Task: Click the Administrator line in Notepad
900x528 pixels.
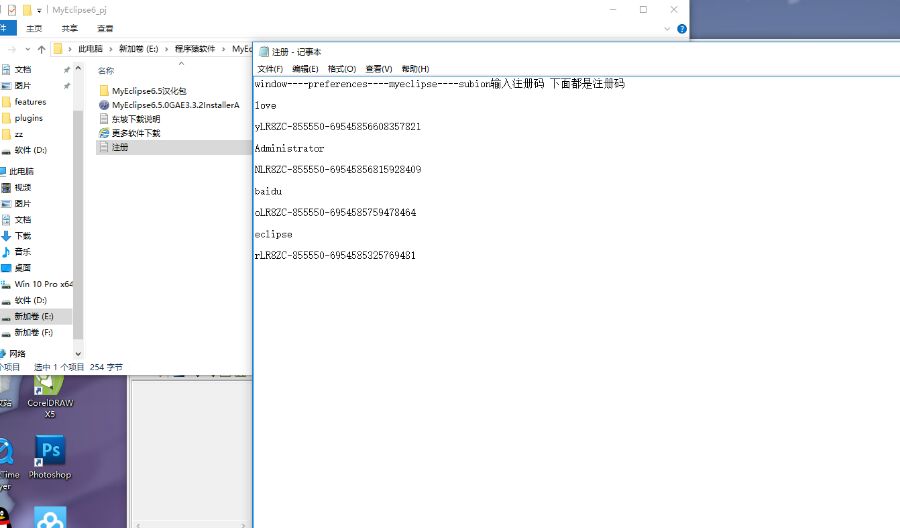Action: [x=289, y=148]
